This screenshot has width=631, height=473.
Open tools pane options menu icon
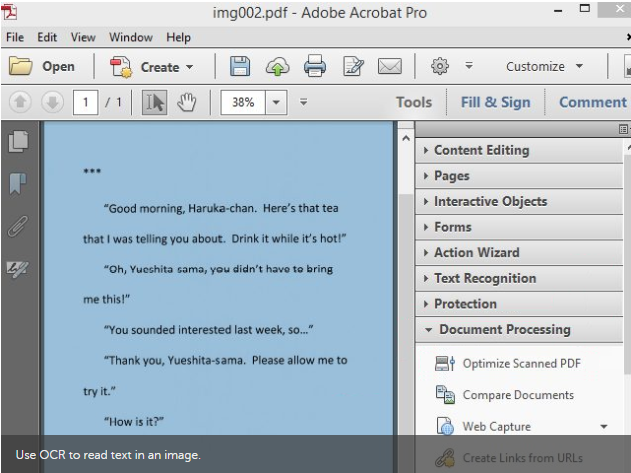[x=623, y=129]
